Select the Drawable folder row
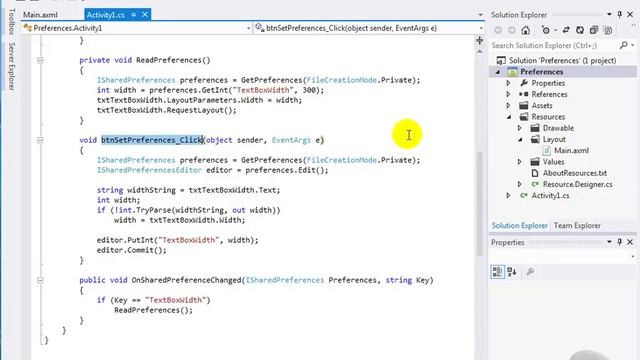The width and height of the screenshot is (640, 360). pos(558,128)
